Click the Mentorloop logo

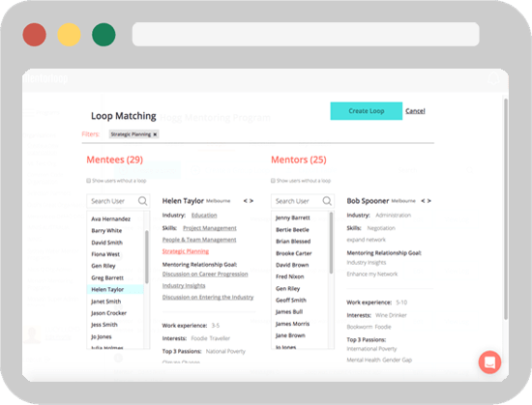click(45, 78)
